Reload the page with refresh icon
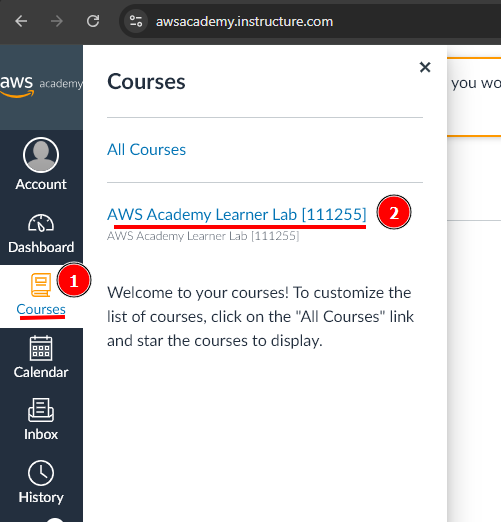The image size is (501, 522). point(93,21)
